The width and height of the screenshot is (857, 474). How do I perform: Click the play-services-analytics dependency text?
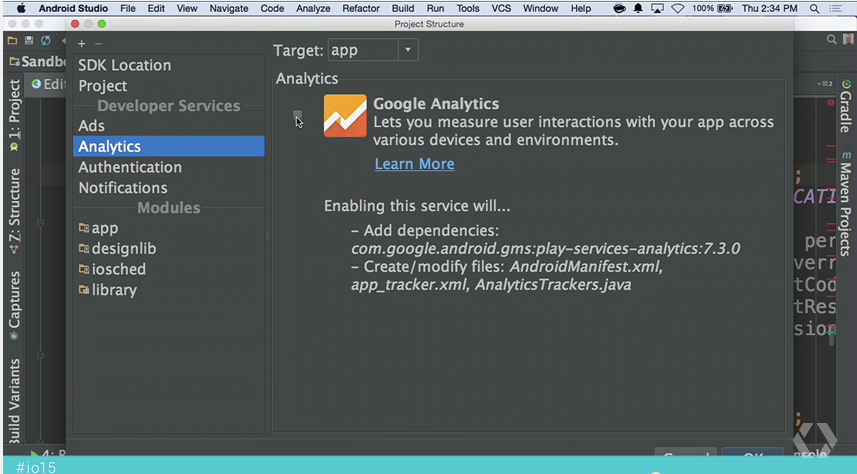point(545,249)
